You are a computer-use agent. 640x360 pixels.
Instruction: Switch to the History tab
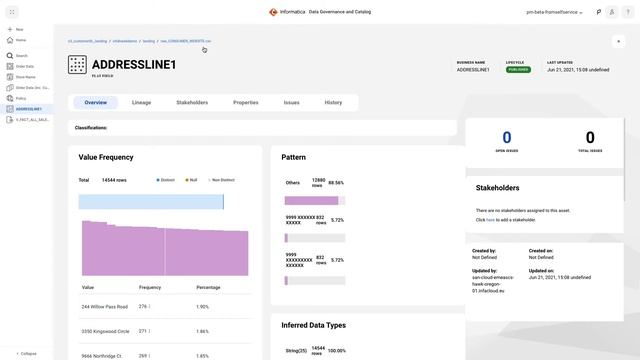333,102
